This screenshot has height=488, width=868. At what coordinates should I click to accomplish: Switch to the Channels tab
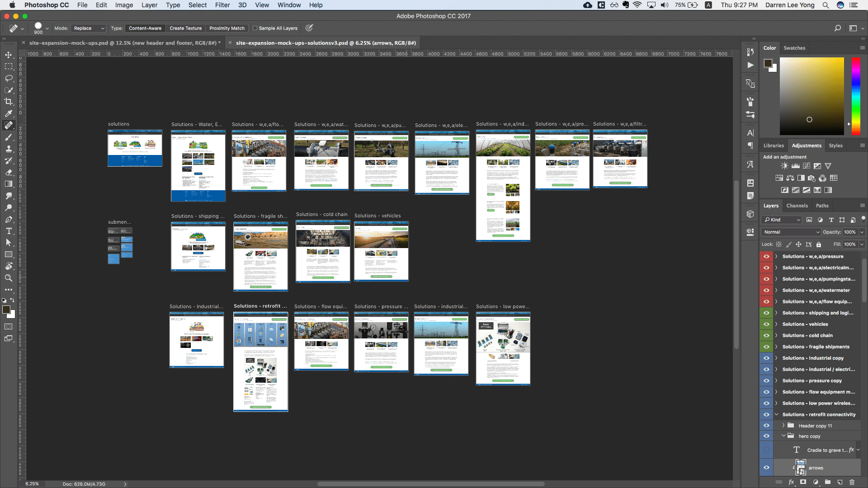797,206
